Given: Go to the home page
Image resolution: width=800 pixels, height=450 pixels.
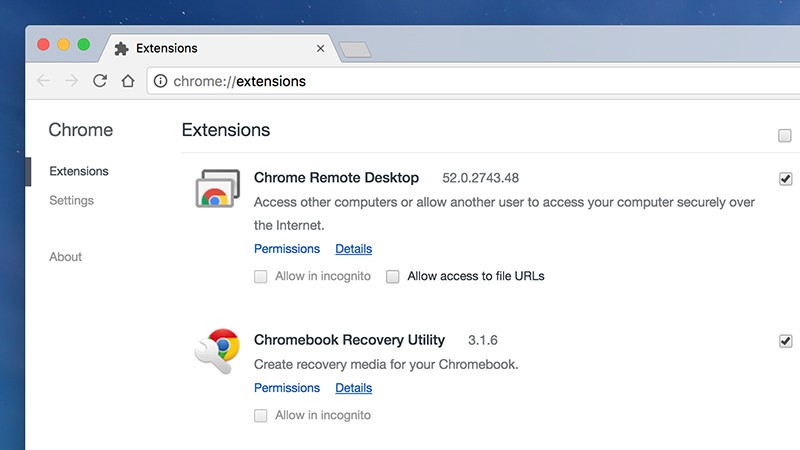Looking at the screenshot, I should 127,81.
